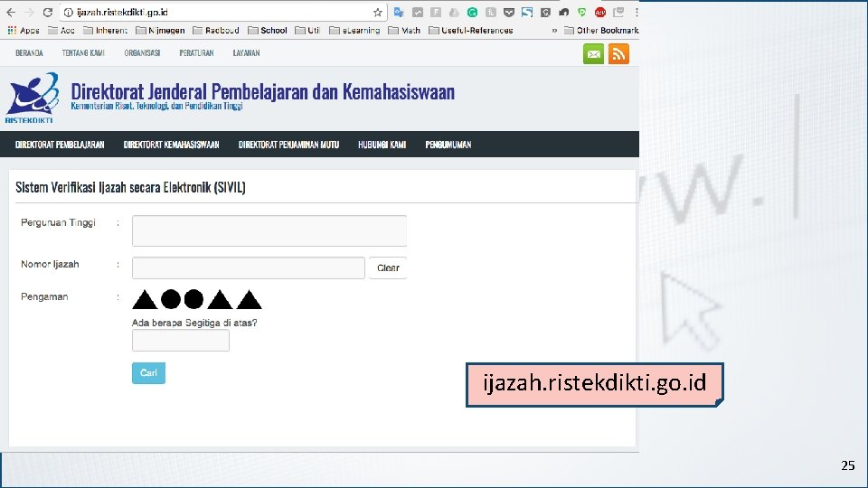Open the ORGANISASI menu item

(142, 53)
